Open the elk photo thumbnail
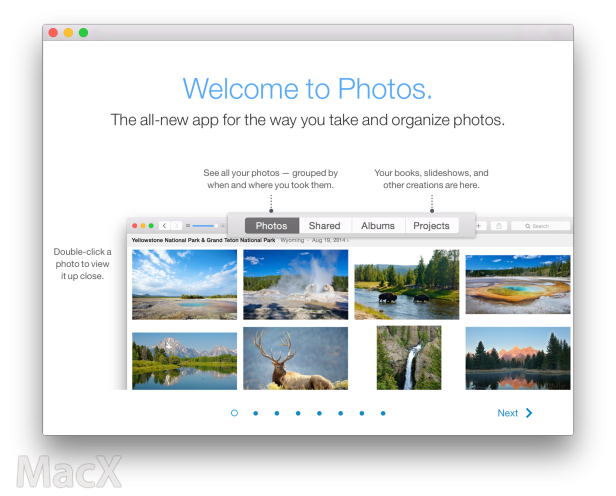 click(295, 358)
